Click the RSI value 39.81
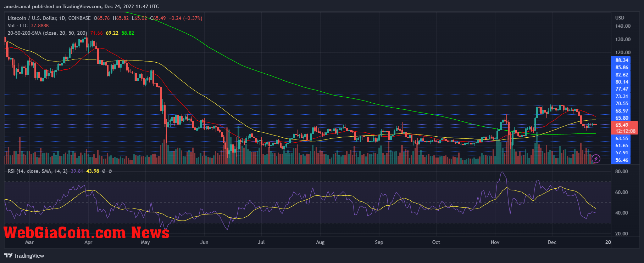The image size is (644, 263). coord(77,171)
